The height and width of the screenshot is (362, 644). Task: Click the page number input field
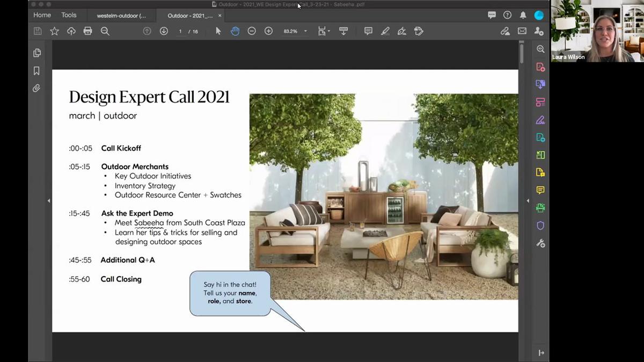[x=180, y=32]
